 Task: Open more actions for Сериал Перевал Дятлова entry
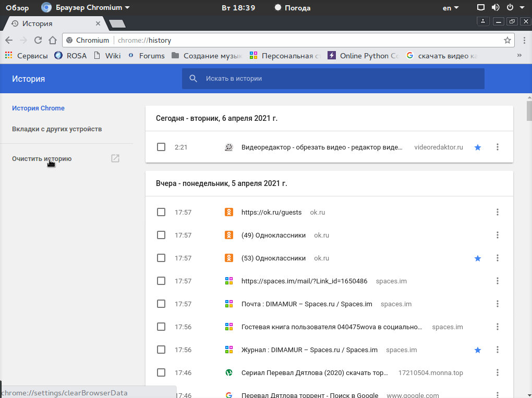pyautogui.click(x=498, y=372)
